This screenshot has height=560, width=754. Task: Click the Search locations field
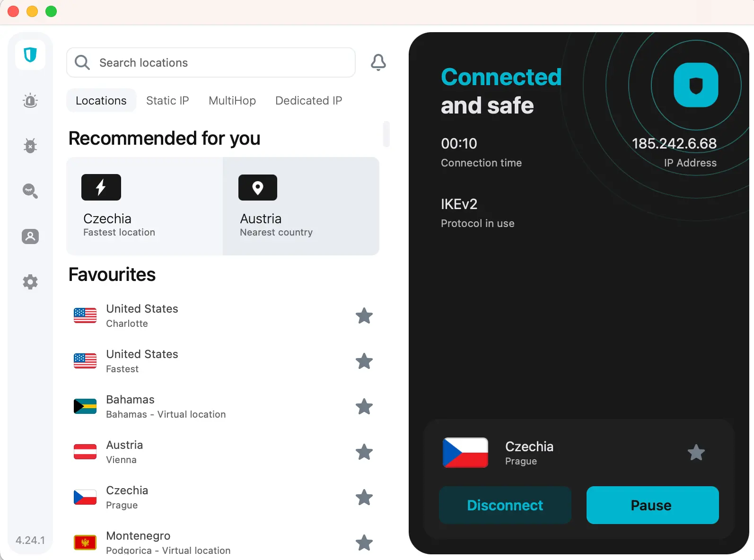pos(211,62)
